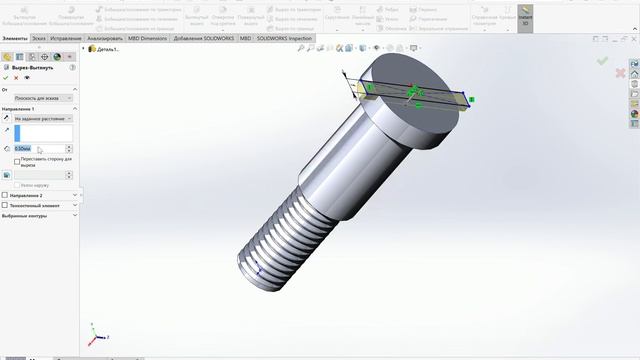
Task: Click the depth value input field
Action: click(40, 149)
